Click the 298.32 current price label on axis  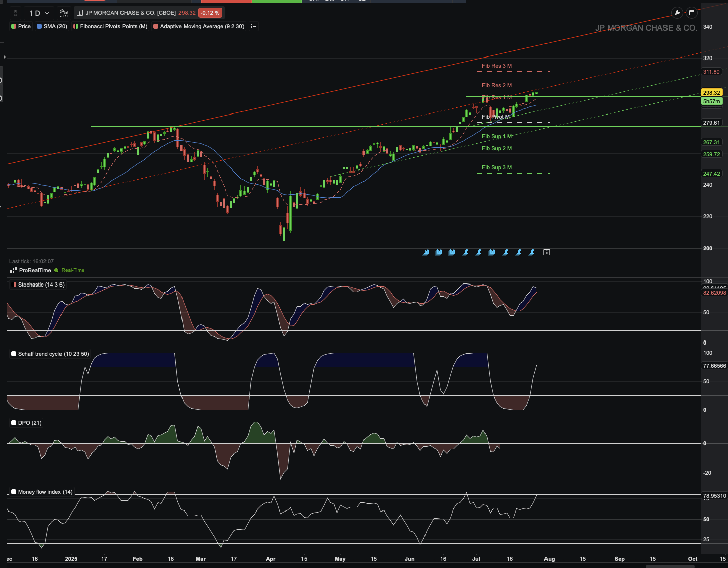pyautogui.click(x=712, y=93)
